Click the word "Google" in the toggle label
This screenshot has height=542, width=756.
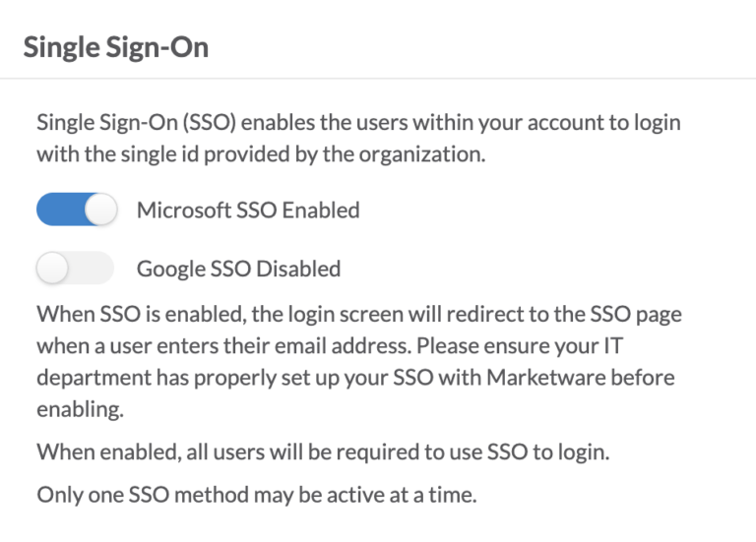170,270
